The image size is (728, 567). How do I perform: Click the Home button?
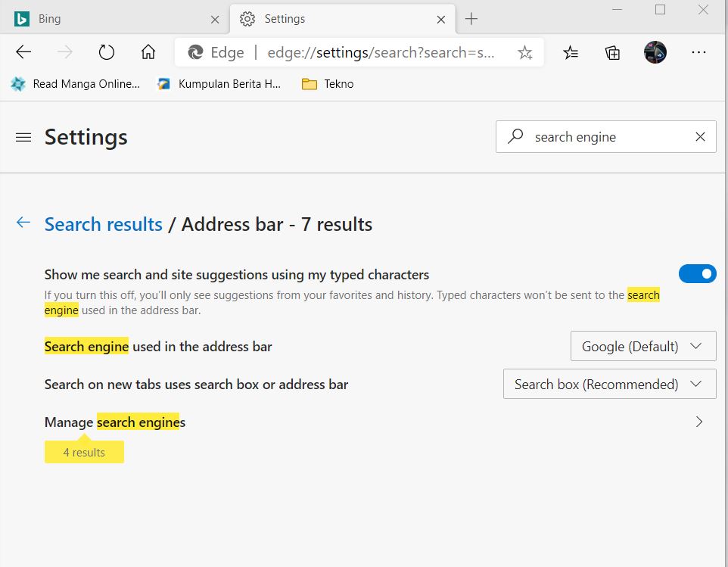(148, 52)
